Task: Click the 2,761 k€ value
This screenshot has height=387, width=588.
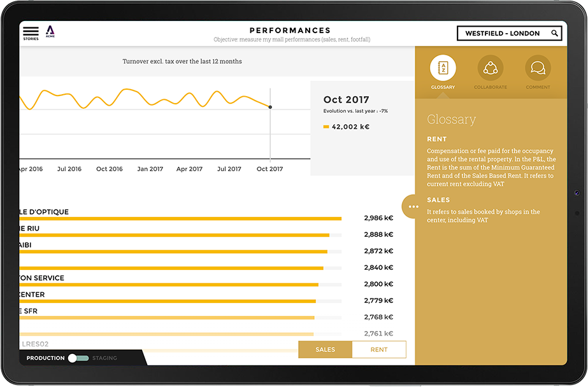Action: pos(378,334)
